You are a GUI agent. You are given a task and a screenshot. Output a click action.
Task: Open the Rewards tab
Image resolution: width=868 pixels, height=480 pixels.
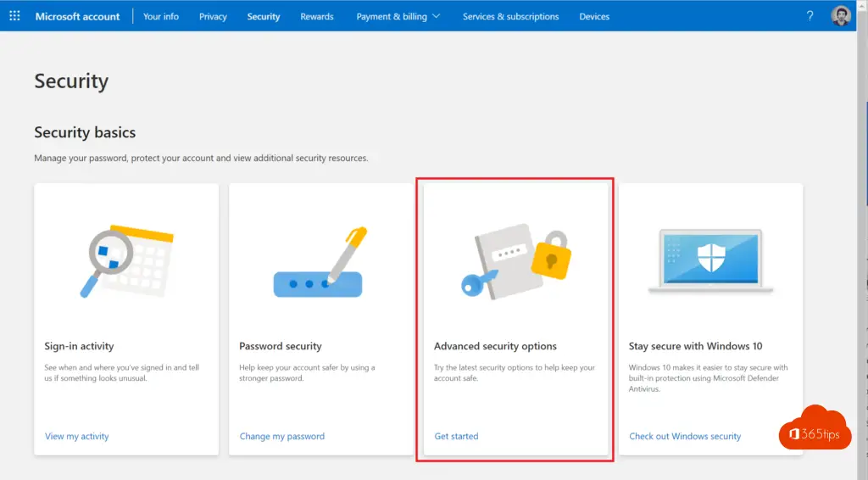coord(317,17)
